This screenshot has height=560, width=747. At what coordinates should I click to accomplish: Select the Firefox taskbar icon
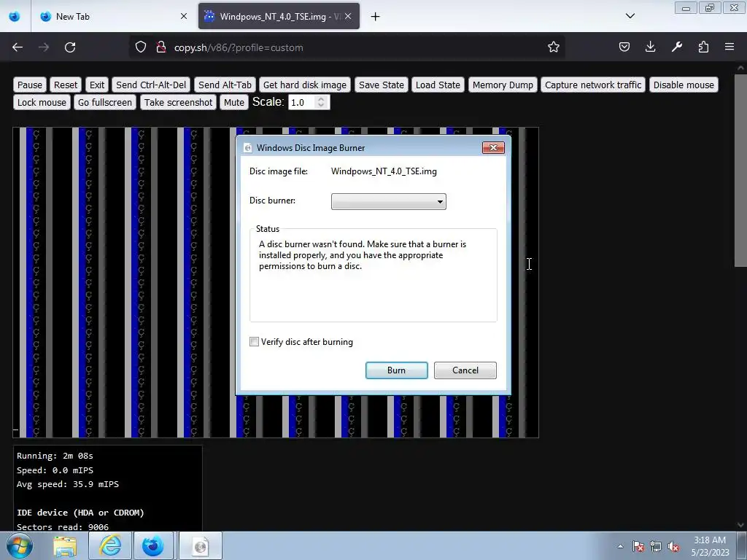153,546
